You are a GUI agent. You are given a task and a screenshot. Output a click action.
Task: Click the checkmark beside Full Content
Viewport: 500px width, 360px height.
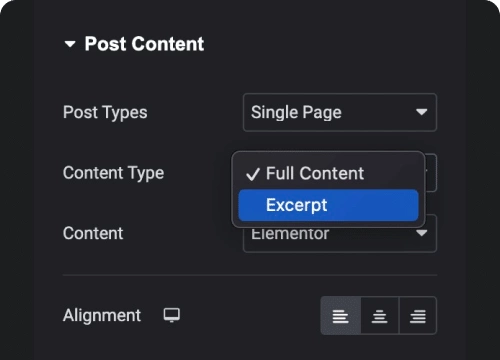(253, 174)
